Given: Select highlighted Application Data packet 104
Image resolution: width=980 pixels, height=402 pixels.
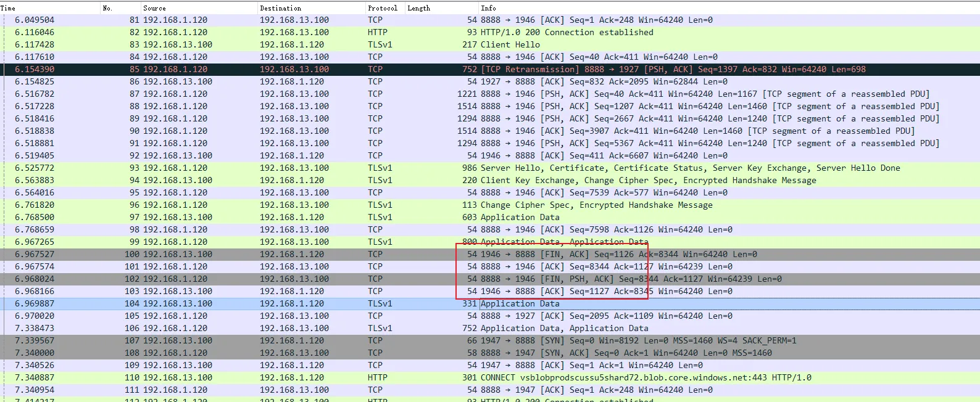Looking at the screenshot, I should (520, 303).
